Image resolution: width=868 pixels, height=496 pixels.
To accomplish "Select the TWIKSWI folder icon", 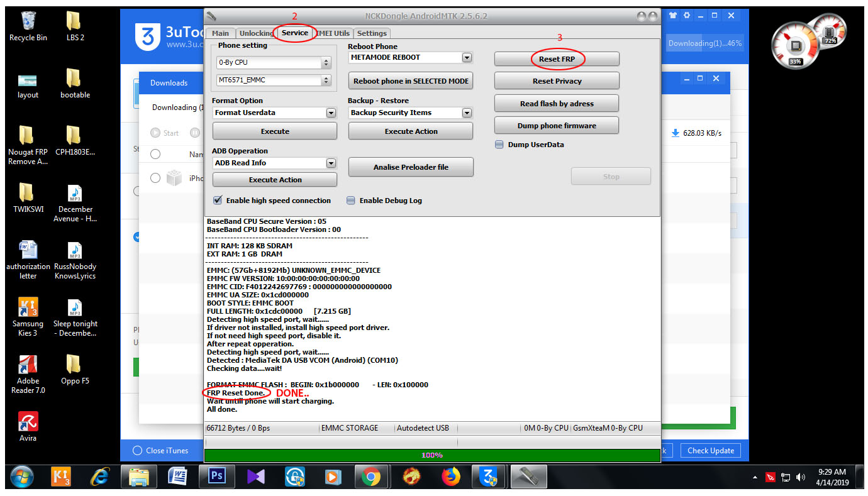I will point(28,199).
